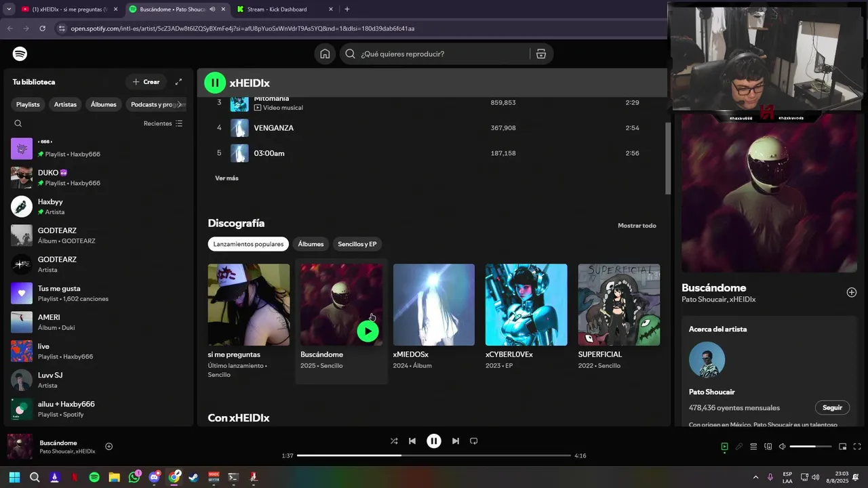Open Tus me gusta playlist
This screenshot has width=868, height=488.
(98, 293)
